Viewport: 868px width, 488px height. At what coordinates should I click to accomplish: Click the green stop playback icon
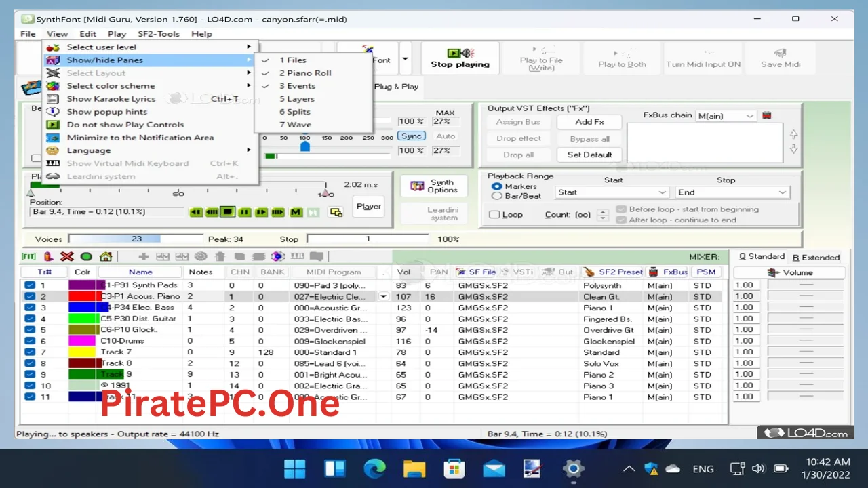[228, 212]
